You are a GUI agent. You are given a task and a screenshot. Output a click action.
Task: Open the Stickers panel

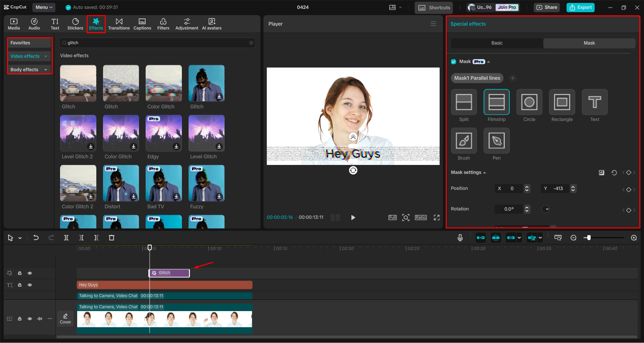[x=75, y=24]
